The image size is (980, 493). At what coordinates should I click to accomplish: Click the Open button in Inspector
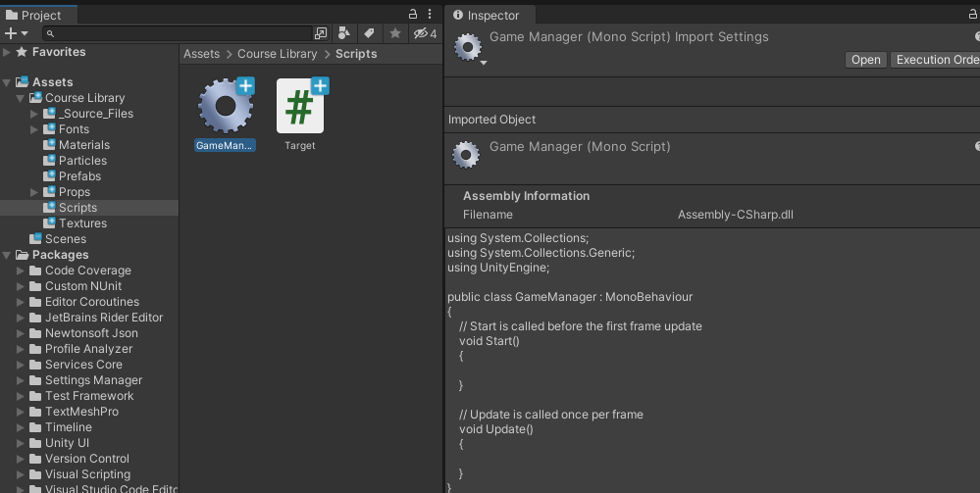tap(865, 60)
